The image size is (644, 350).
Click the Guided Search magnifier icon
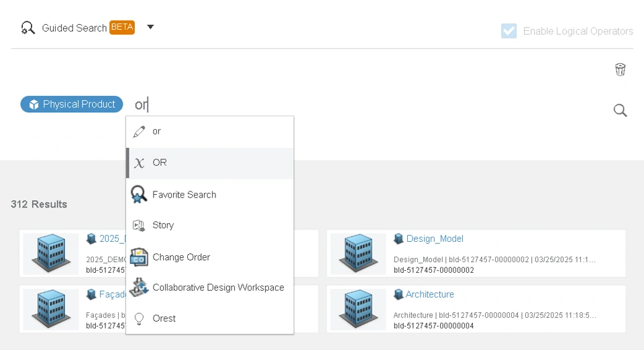(x=28, y=28)
